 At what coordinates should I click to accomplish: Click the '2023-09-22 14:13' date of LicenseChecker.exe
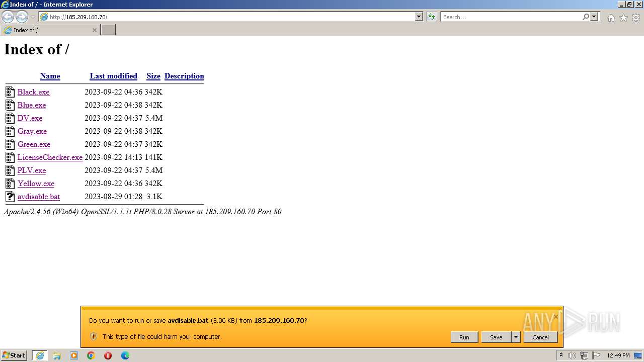pos(113,157)
